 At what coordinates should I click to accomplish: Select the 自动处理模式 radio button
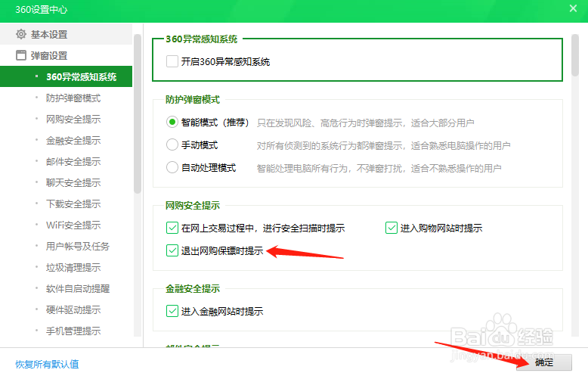coord(172,167)
